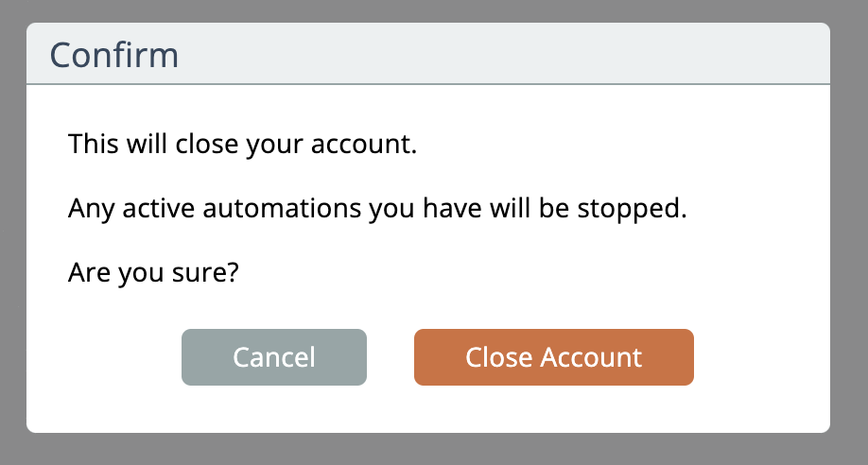This screenshot has width=868, height=465.
Task: Click the 'This will close your account' text
Action: [242, 146]
